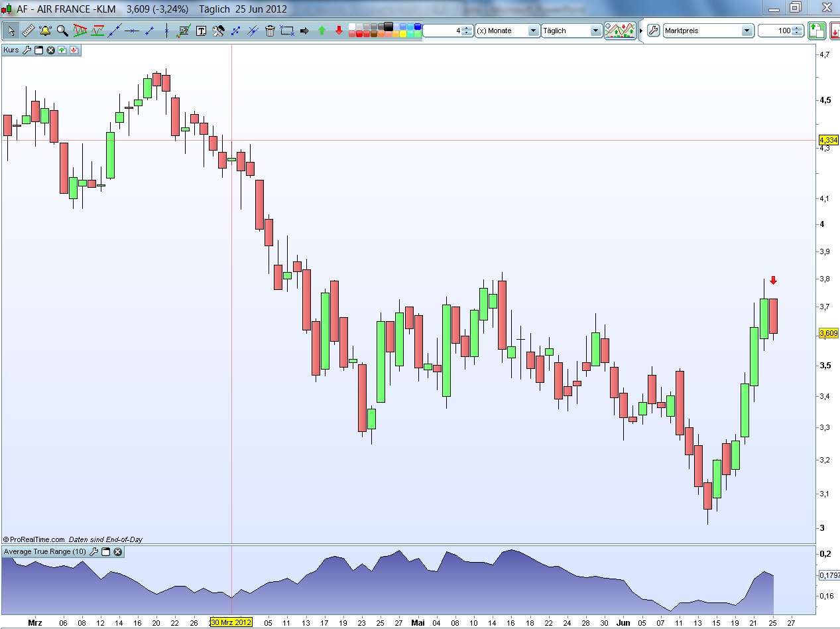Viewport: 840px width, 629px height.
Task: Maximize the Average True Range panel
Action: click(105, 551)
